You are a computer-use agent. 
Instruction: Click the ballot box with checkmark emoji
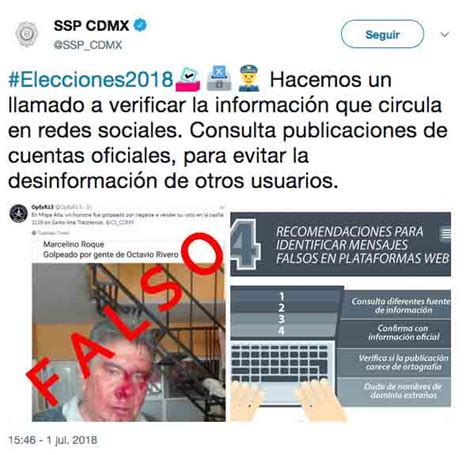click(x=188, y=79)
